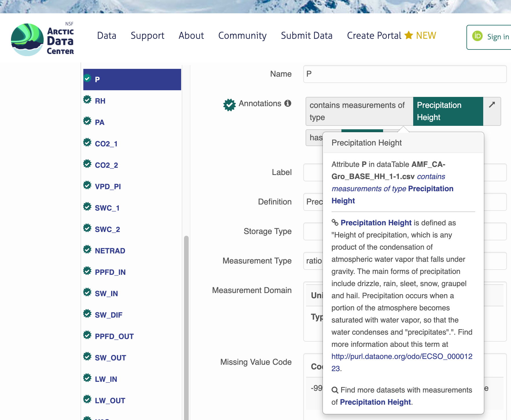
Task: Click the Arctic Data Center logo
Action: click(x=43, y=40)
